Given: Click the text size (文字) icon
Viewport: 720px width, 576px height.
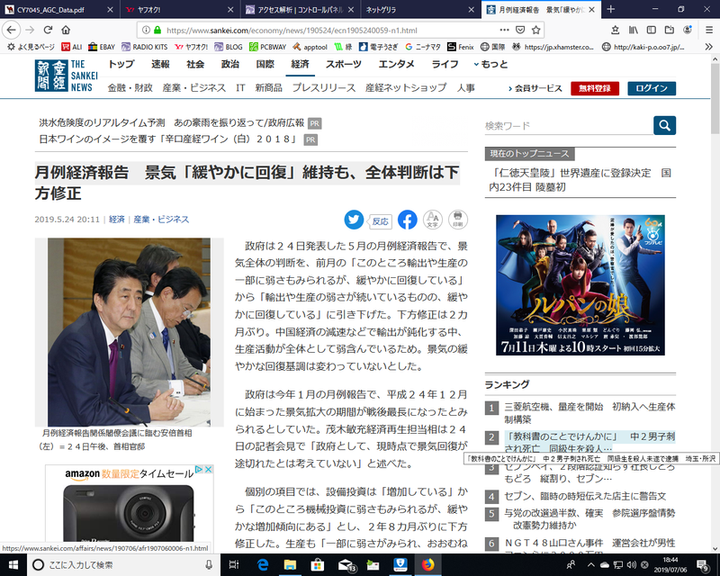Looking at the screenshot, I should pyautogui.click(x=433, y=220).
